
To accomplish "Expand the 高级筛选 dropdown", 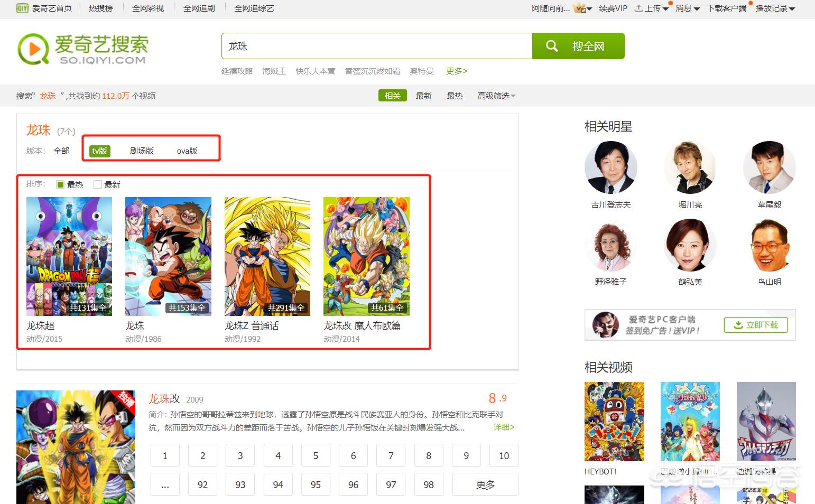I will [x=496, y=96].
